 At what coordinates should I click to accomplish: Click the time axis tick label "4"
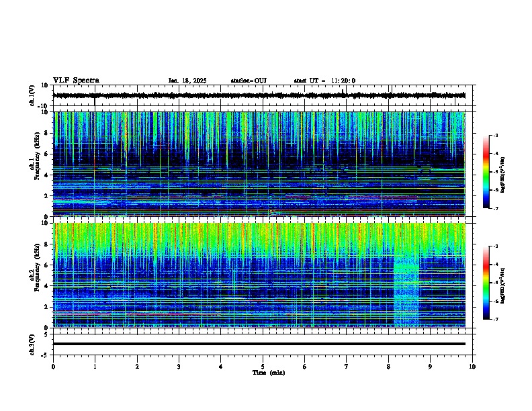[x=221, y=367]
